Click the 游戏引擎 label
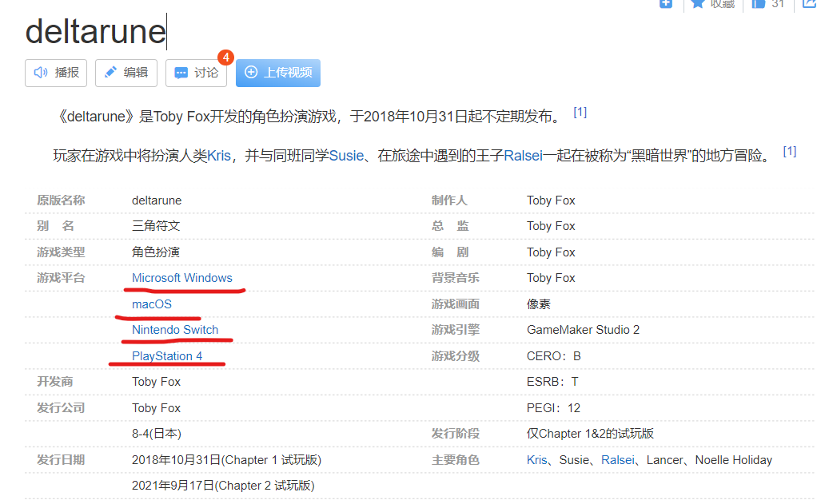Viewport: 821px width, 504px height. click(x=456, y=330)
